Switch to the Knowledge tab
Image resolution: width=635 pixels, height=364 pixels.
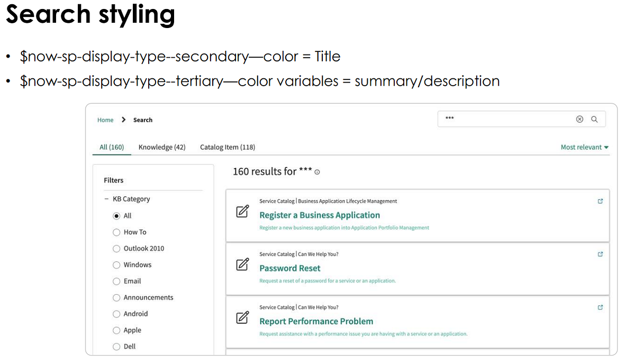(x=161, y=147)
